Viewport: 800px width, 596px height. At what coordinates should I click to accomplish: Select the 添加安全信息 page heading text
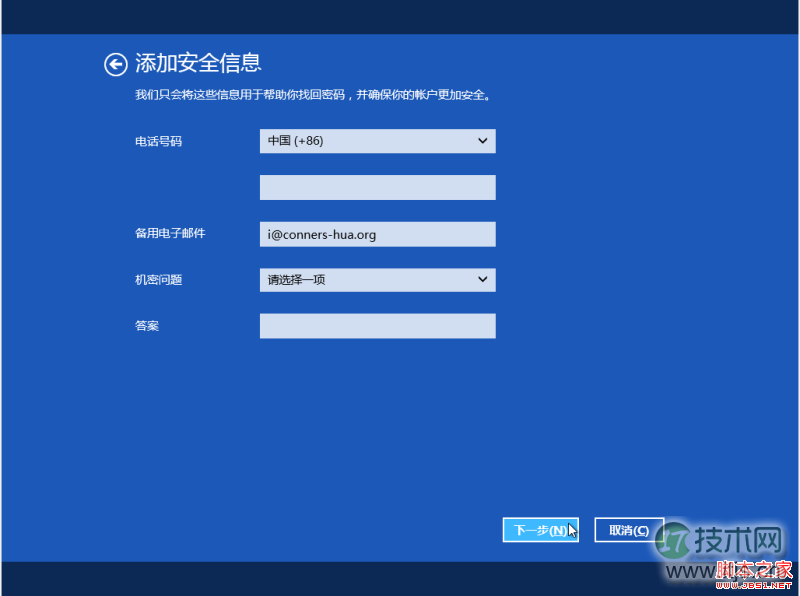198,63
